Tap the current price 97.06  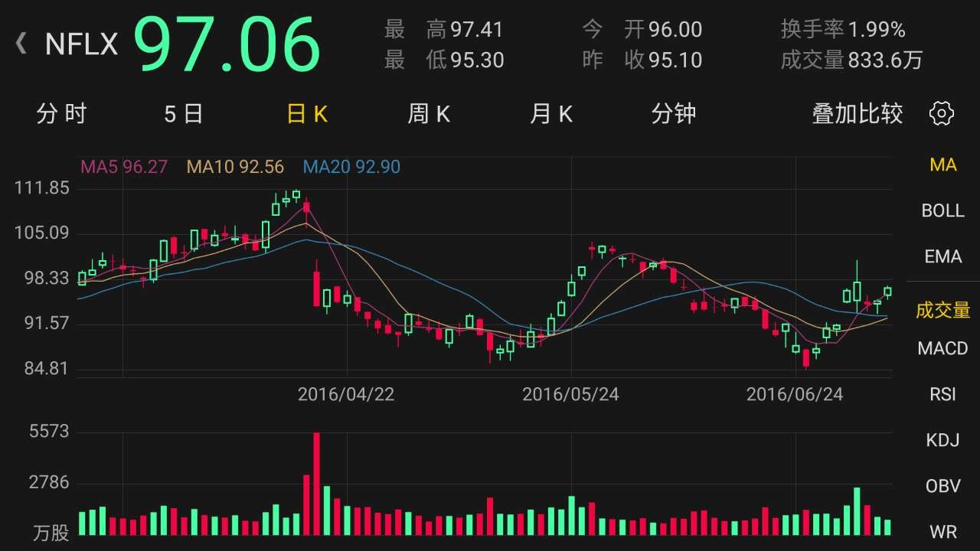227,44
